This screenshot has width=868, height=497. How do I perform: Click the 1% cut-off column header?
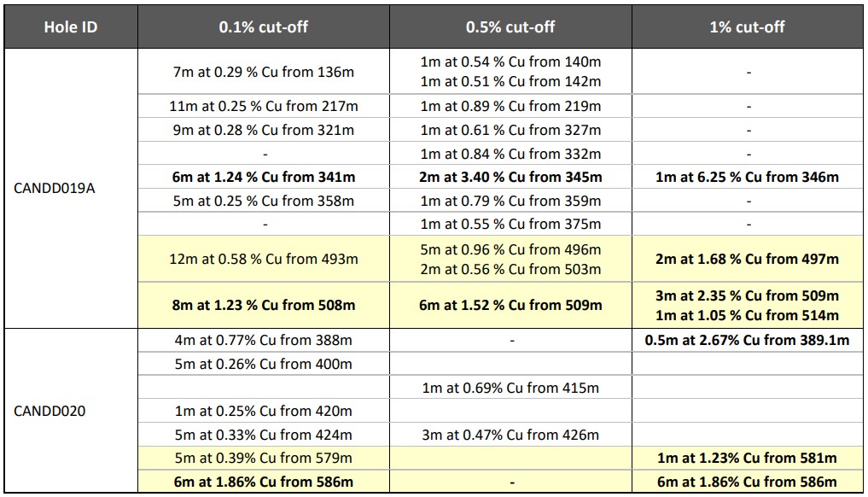tap(748, 26)
